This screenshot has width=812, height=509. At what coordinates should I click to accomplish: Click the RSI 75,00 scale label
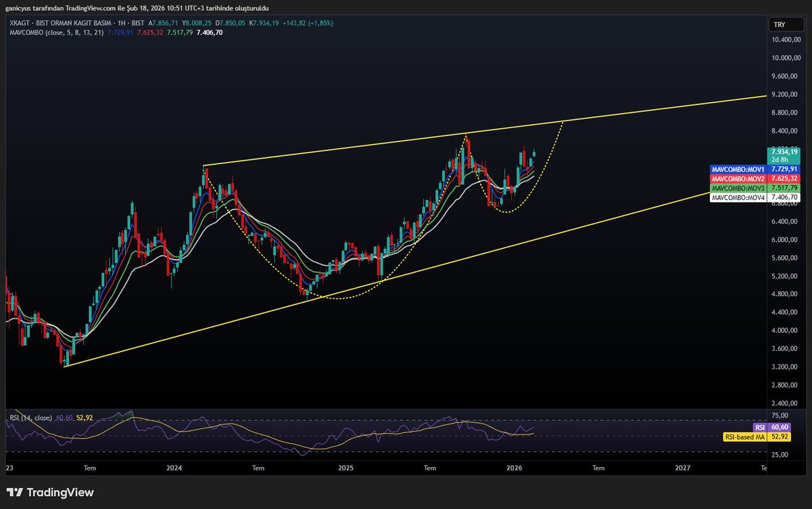coord(780,415)
